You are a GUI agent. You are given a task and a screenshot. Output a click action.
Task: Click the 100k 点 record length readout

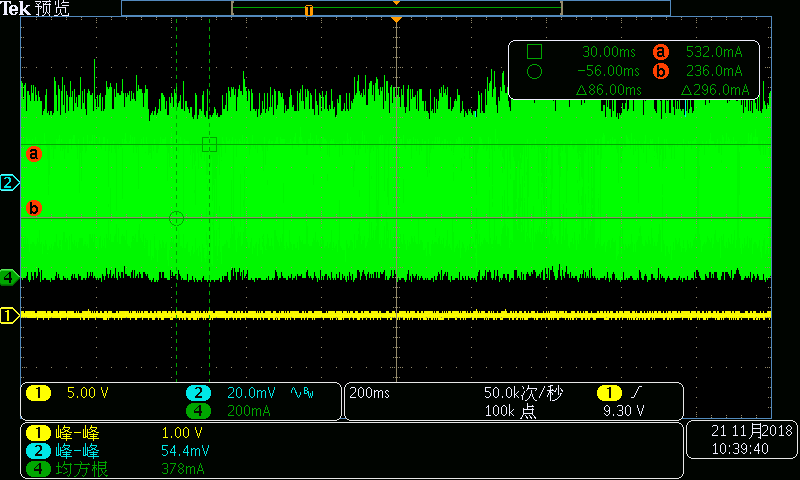tap(510, 411)
